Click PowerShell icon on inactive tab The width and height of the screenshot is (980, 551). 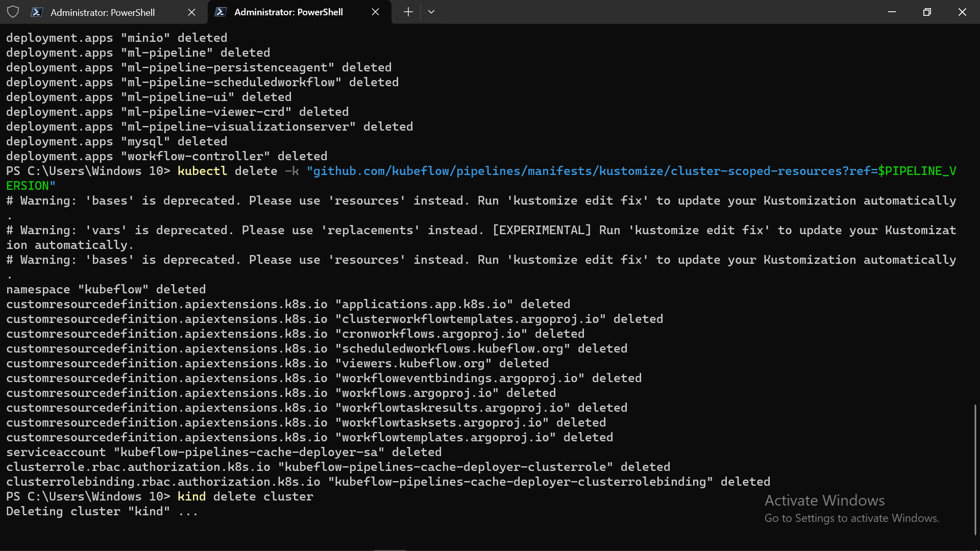37,12
